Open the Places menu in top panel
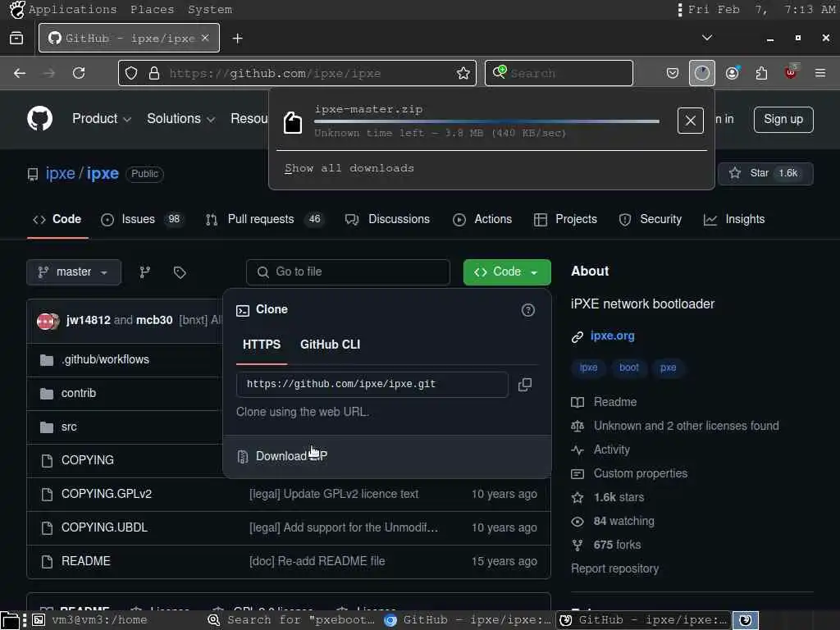Image resolution: width=840 pixels, height=630 pixels. pyautogui.click(x=152, y=10)
